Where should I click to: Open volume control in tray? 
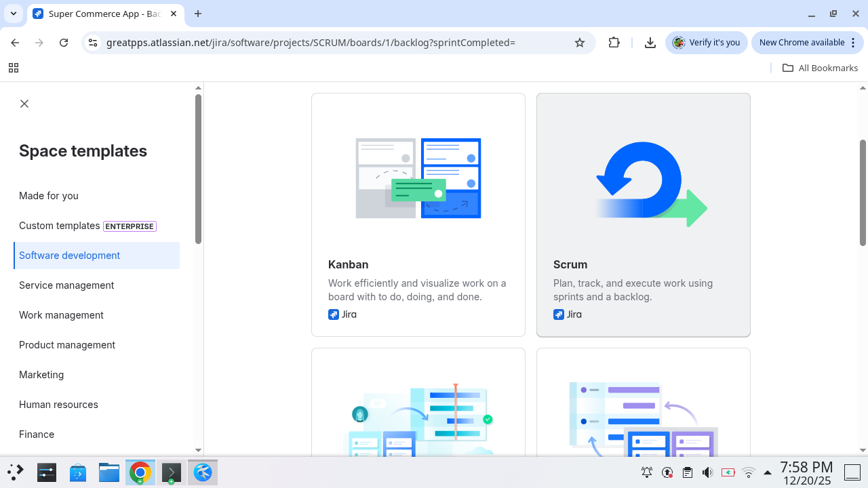point(708,472)
